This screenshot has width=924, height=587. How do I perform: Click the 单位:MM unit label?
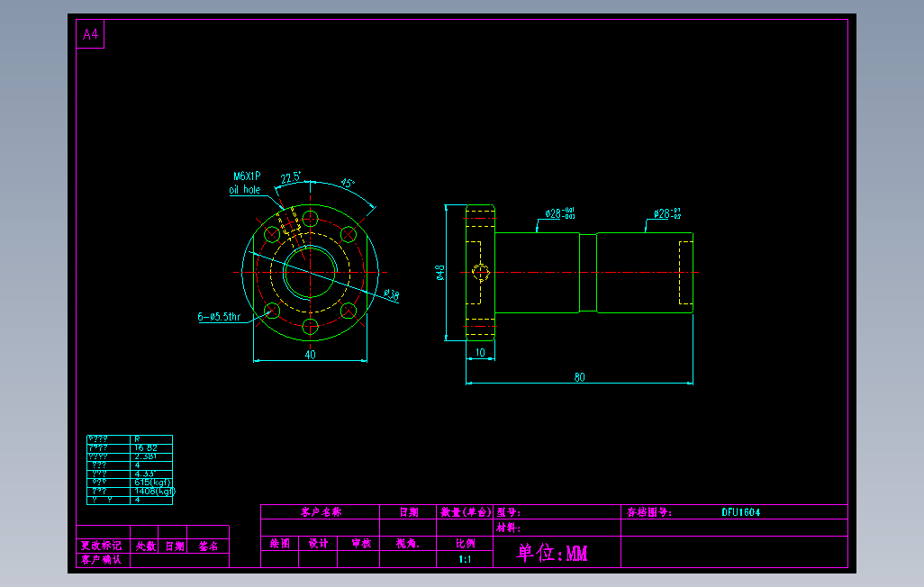click(552, 553)
